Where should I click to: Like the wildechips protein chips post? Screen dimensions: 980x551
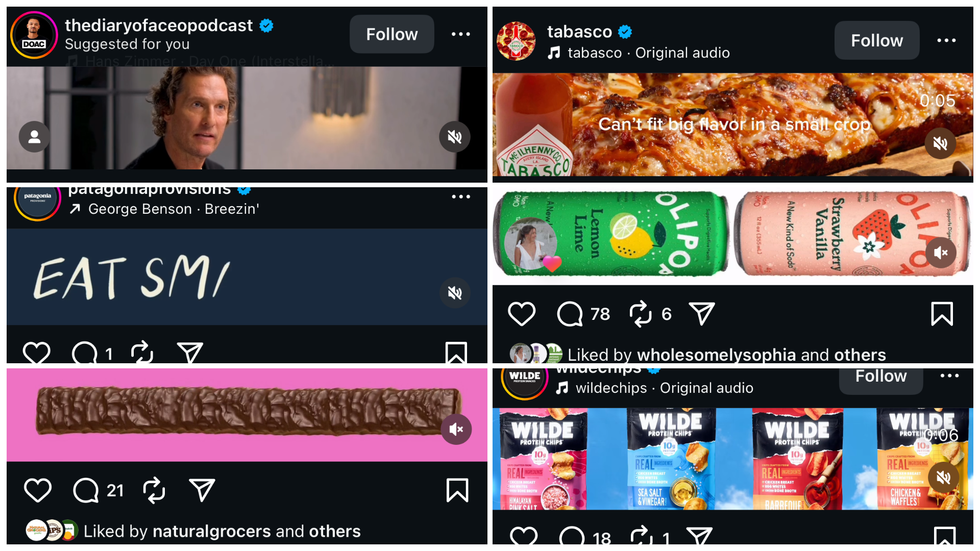pyautogui.click(x=524, y=536)
